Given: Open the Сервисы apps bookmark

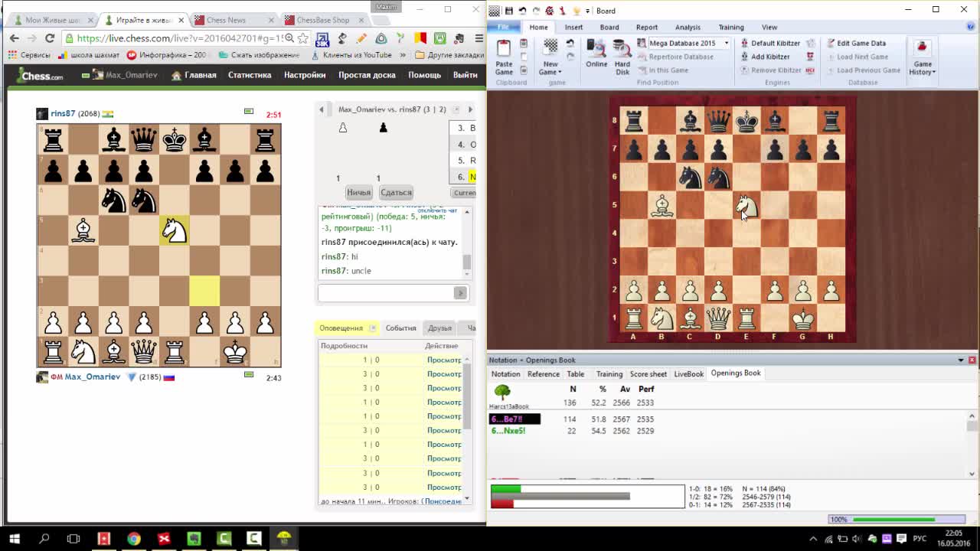Looking at the screenshot, I should point(29,55).
